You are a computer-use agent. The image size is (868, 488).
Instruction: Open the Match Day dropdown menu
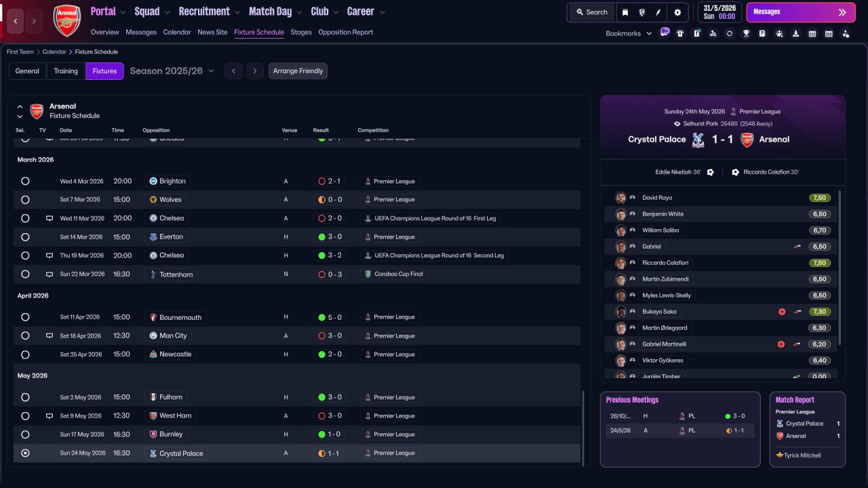tap(275, 12)
